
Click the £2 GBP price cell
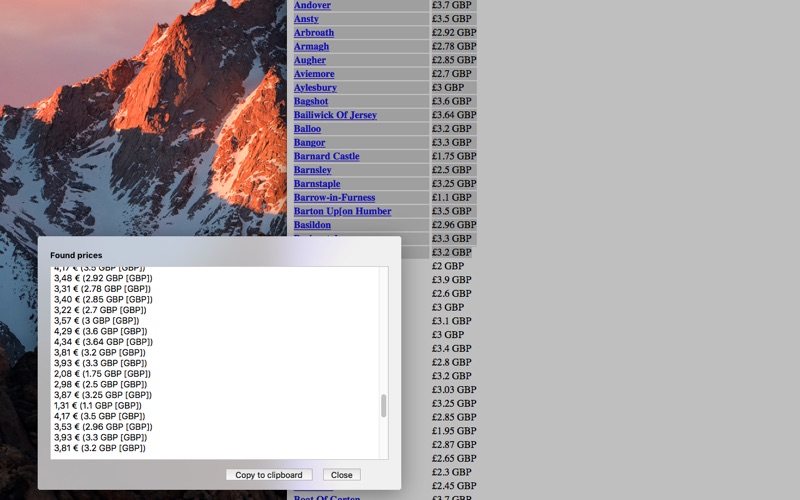[x=448, y=266]
